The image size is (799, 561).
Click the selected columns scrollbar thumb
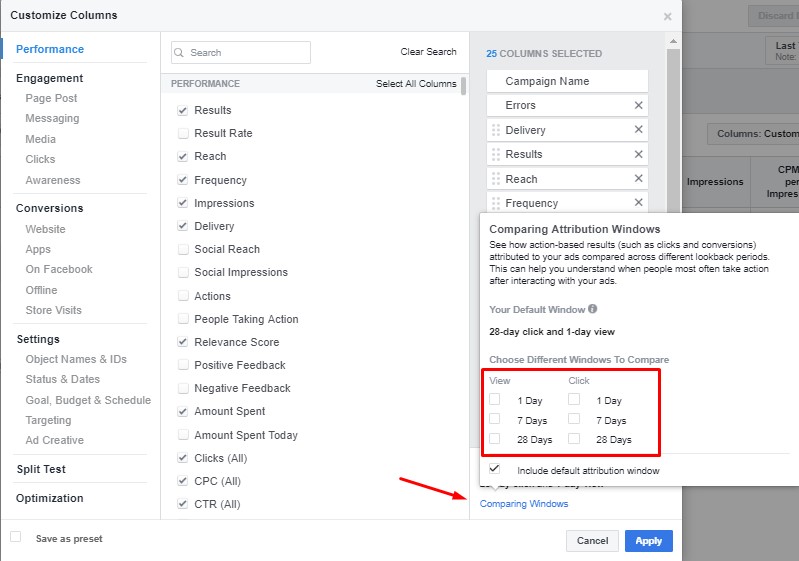[673, 130]
